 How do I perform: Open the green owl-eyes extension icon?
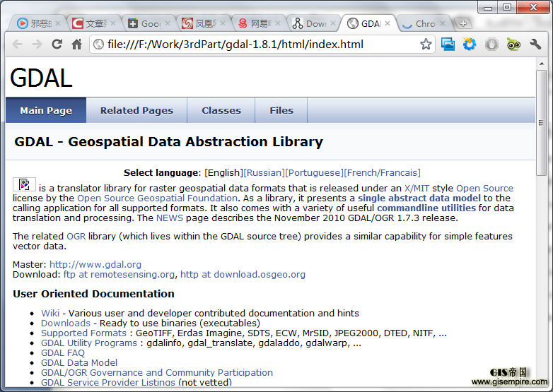point(513,44)
